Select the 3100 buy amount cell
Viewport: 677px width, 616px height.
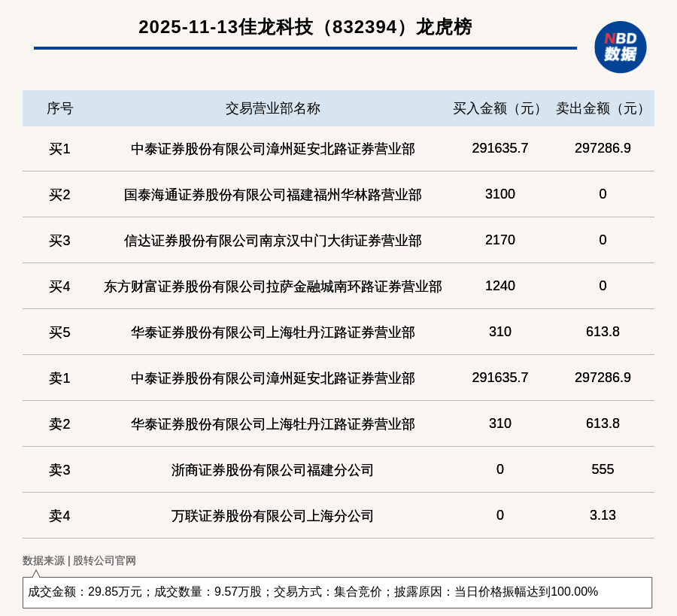point(499,194)
